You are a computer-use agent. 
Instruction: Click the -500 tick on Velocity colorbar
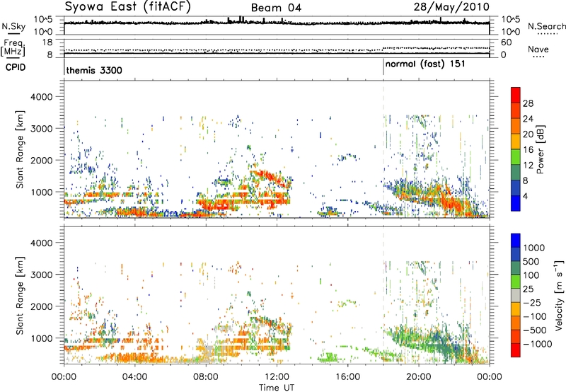(x=534, y=330)
